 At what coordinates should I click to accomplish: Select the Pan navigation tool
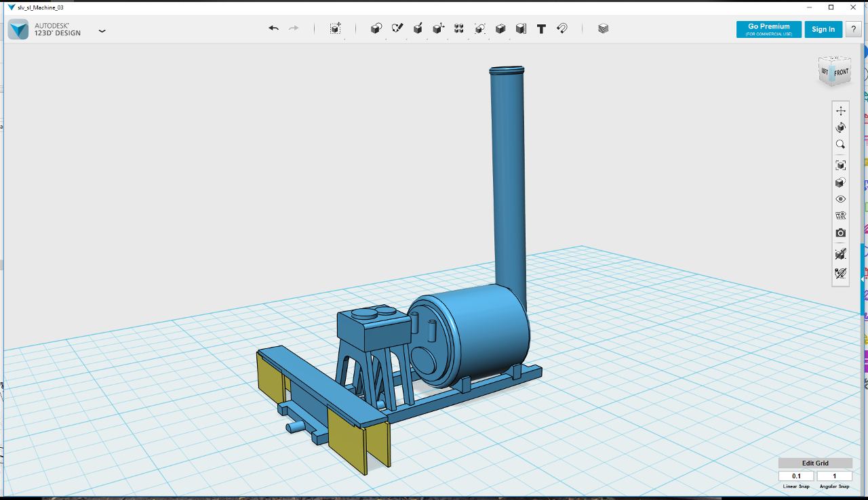[x=841, y=110]
